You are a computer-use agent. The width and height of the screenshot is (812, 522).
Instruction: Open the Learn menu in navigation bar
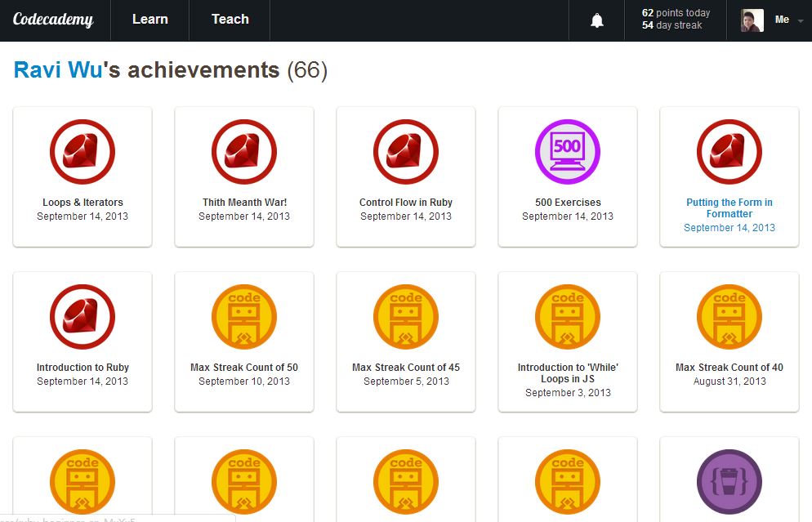click(x=149, y=20)
